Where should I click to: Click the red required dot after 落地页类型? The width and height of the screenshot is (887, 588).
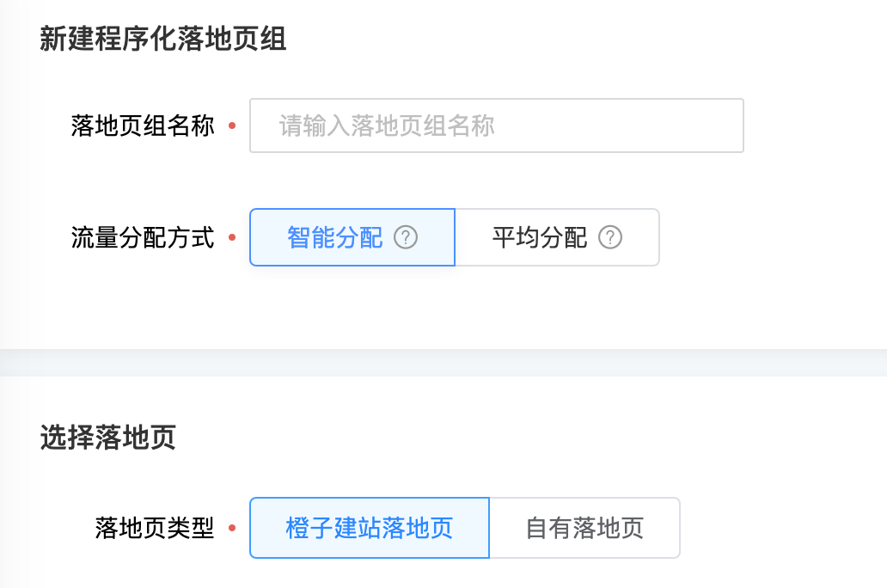tap(231, 529)
